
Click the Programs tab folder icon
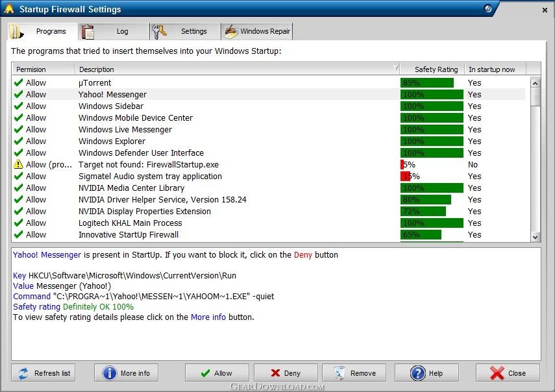coord(16,31)
